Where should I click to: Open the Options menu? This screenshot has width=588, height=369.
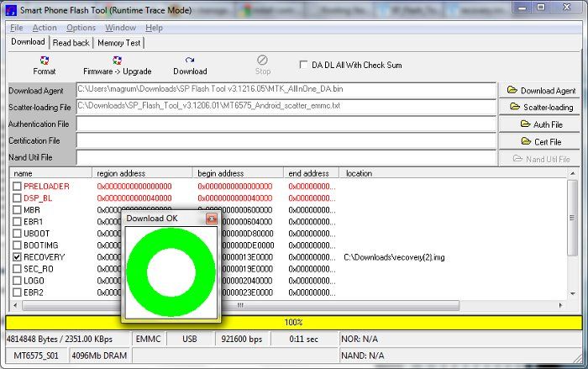(81, 28)
